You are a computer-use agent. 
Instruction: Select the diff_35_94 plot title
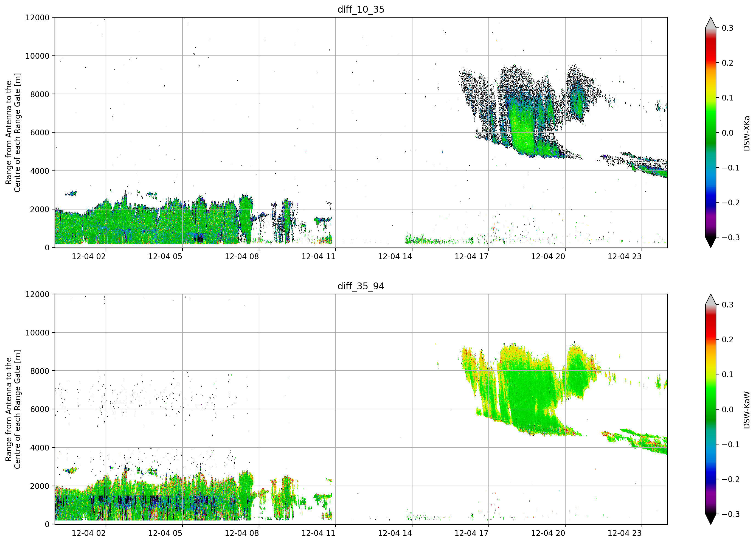[361, 286]
